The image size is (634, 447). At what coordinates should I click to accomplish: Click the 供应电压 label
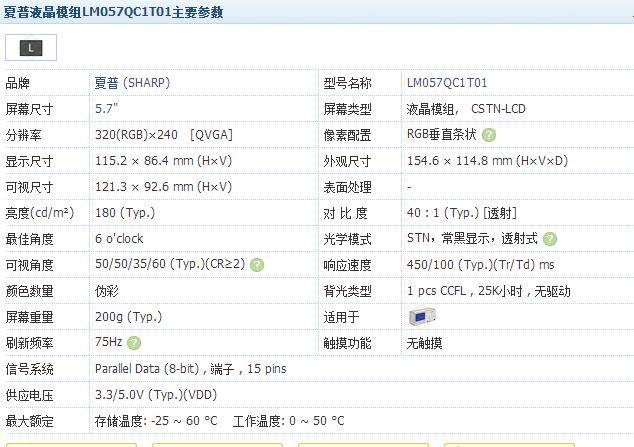coord(29,395)
